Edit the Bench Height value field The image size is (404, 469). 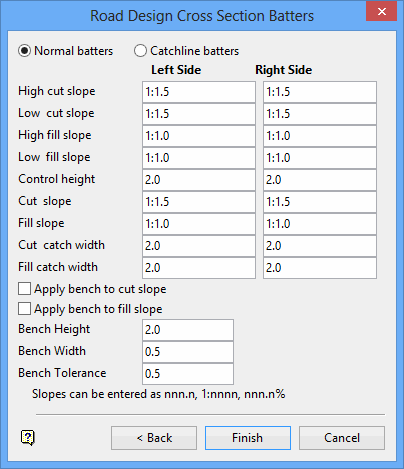[188, 330]
